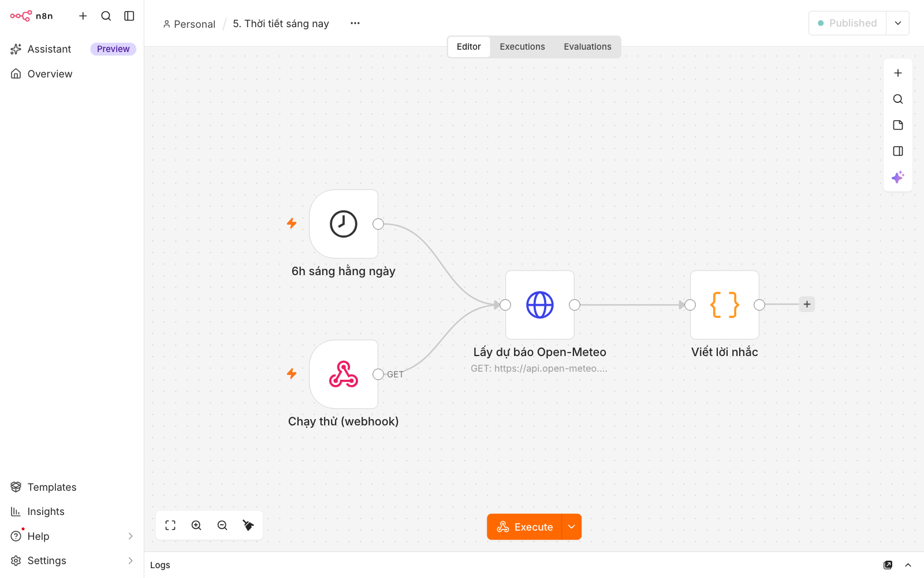Zoom in on the canvas
This screenshot has height=578, width=924.
click(x=196, y=525)
